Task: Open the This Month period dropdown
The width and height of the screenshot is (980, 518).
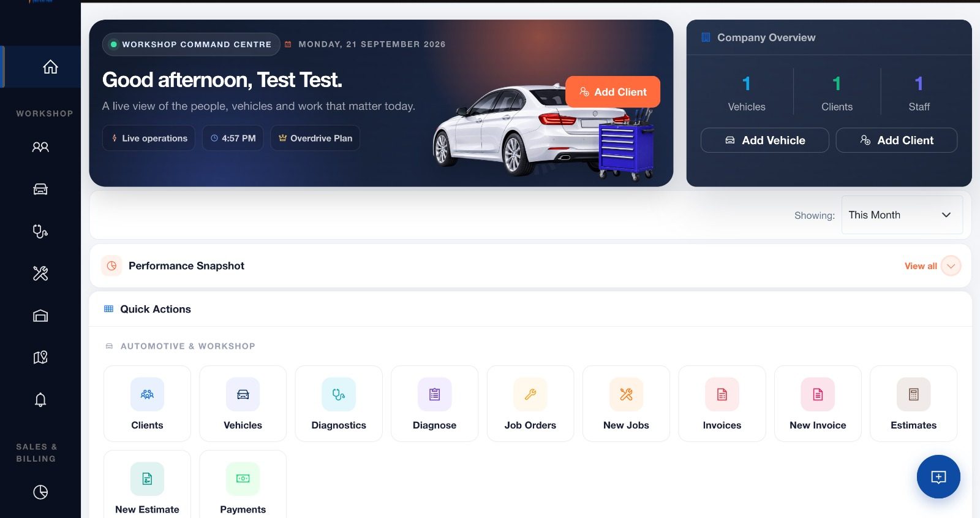Action: coord(902,215)
